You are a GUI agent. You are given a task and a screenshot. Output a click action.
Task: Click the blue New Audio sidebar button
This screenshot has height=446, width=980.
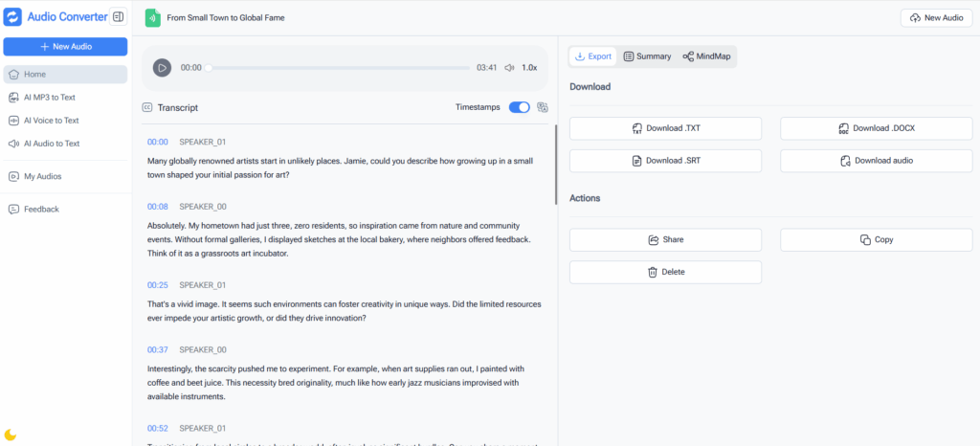[x=65, y=47]
